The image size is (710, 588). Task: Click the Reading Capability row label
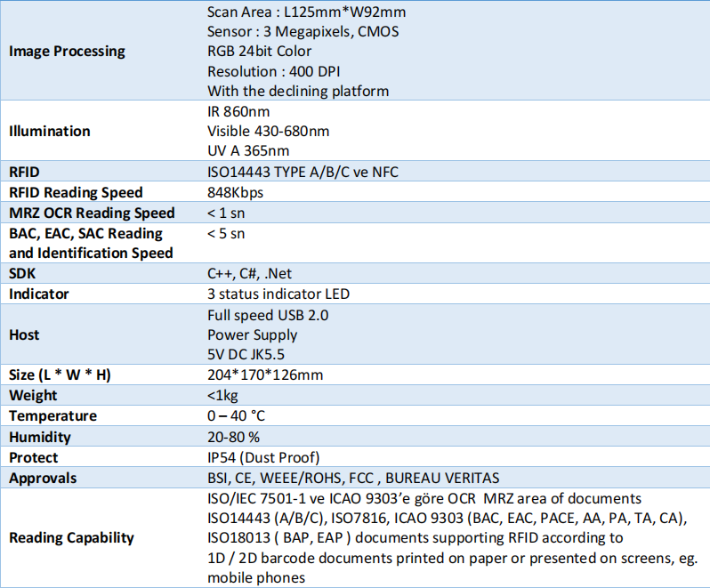71,537
